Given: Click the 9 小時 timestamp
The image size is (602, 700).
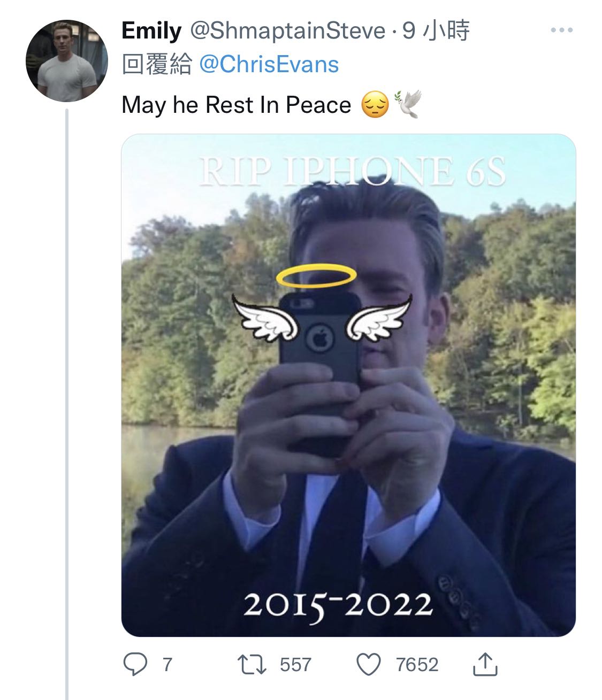Looking at the screenshot, I should click(x=436, y=31).
